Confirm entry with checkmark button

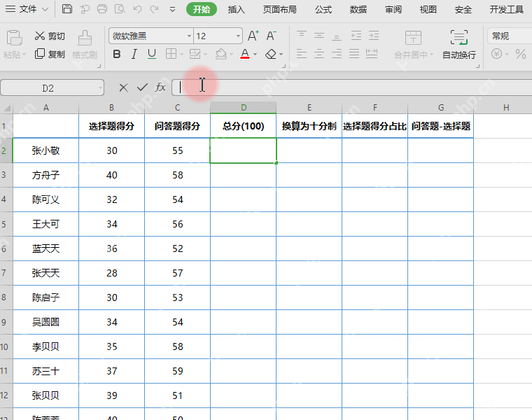tap(142, 87)
